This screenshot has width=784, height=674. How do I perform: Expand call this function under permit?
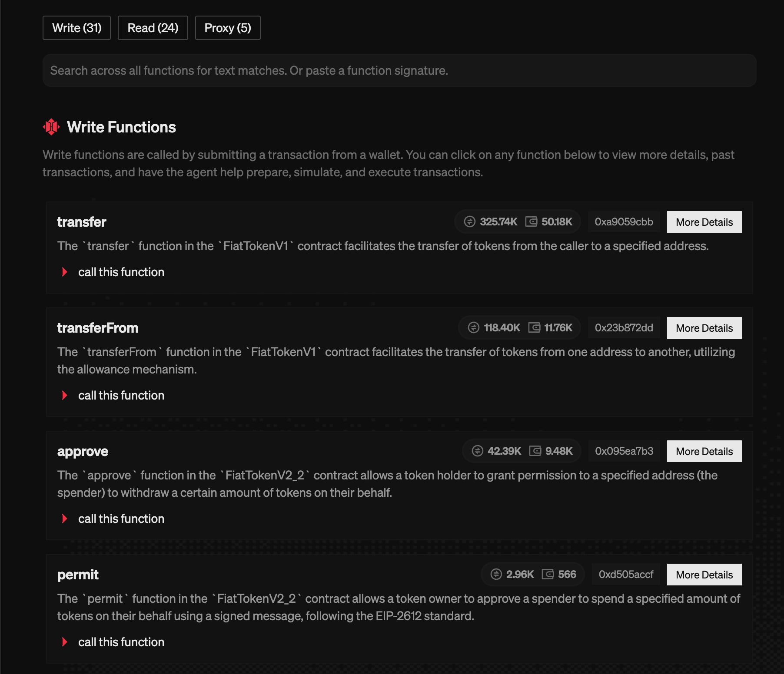[x=121, y=642]
